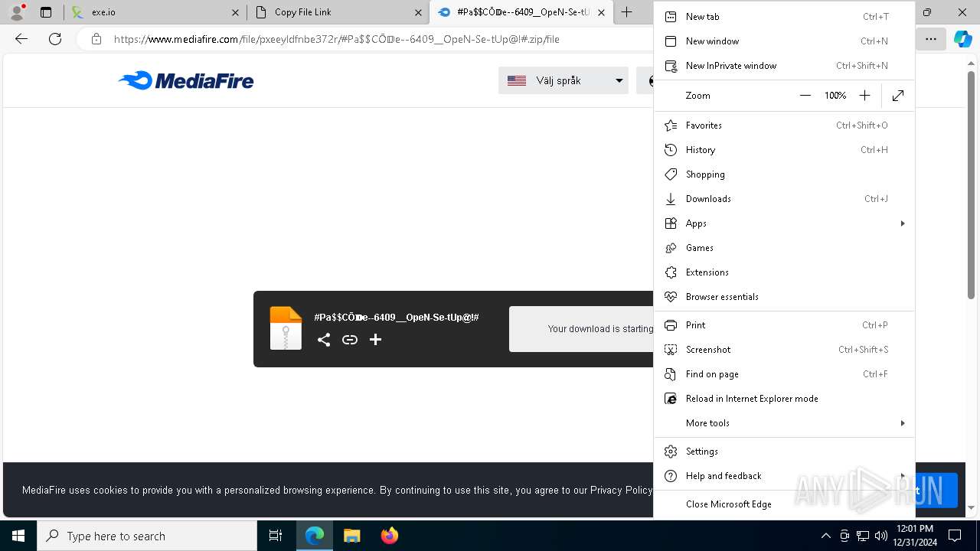
Task: Click the MediaFire URL address bar
Action: (337, 39)
